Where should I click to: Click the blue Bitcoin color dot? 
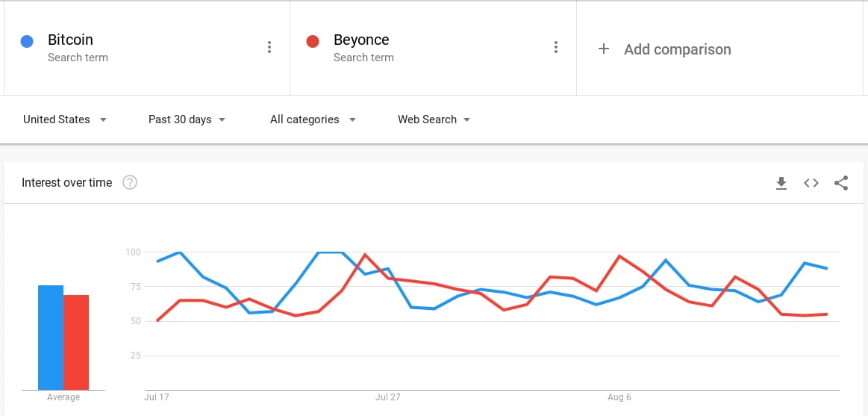(x=27, y=41)
